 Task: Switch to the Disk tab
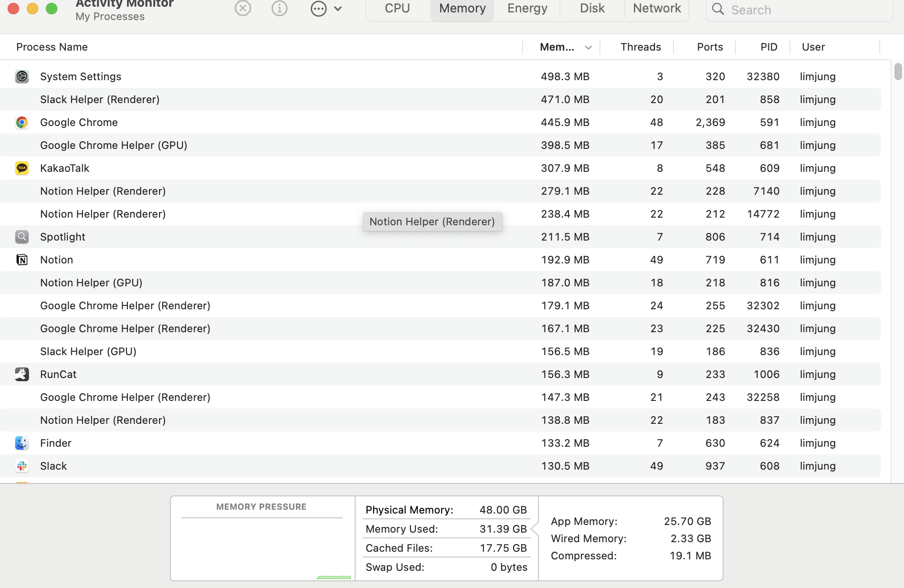[x=592, y=9]
